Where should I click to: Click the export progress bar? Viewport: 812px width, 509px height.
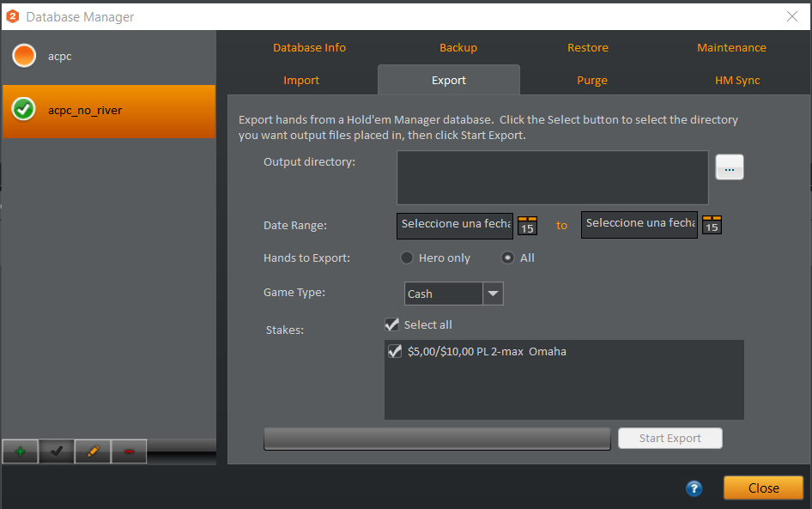(x=437, y=439)
